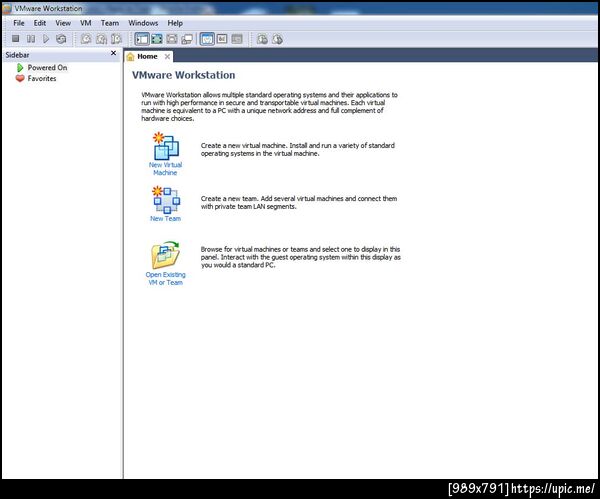The width and height of the screenshot is (600, 499).
Task: Open the VM menu
Action: tap(86, 23)
